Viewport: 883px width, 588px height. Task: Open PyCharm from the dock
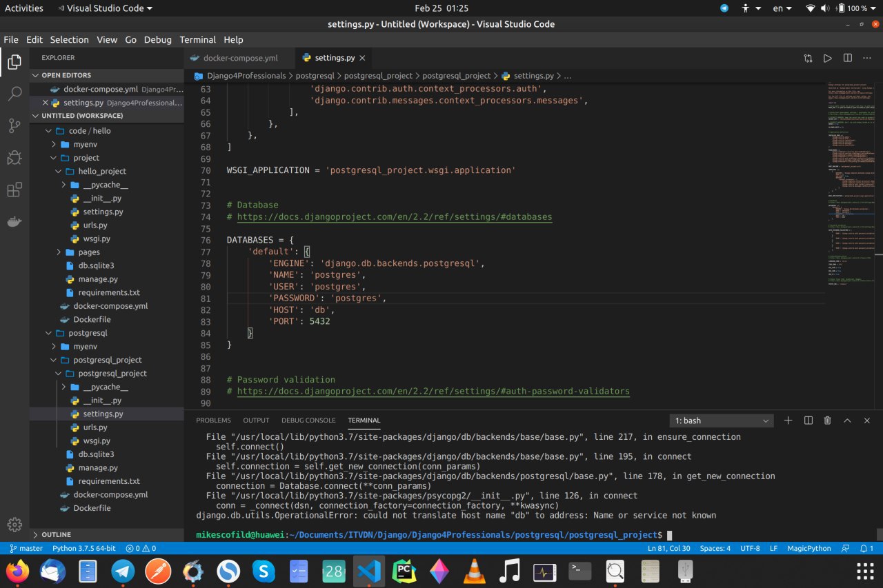404,571
